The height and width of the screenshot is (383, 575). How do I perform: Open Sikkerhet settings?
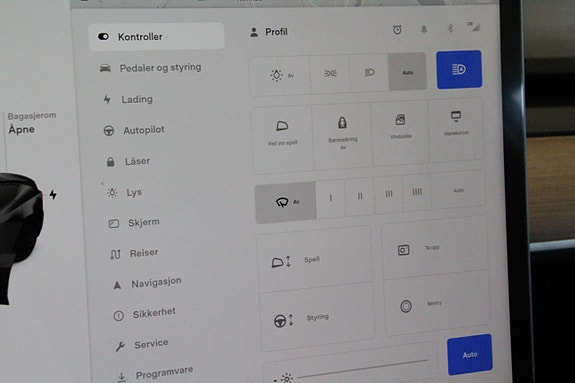pos(145,314)
